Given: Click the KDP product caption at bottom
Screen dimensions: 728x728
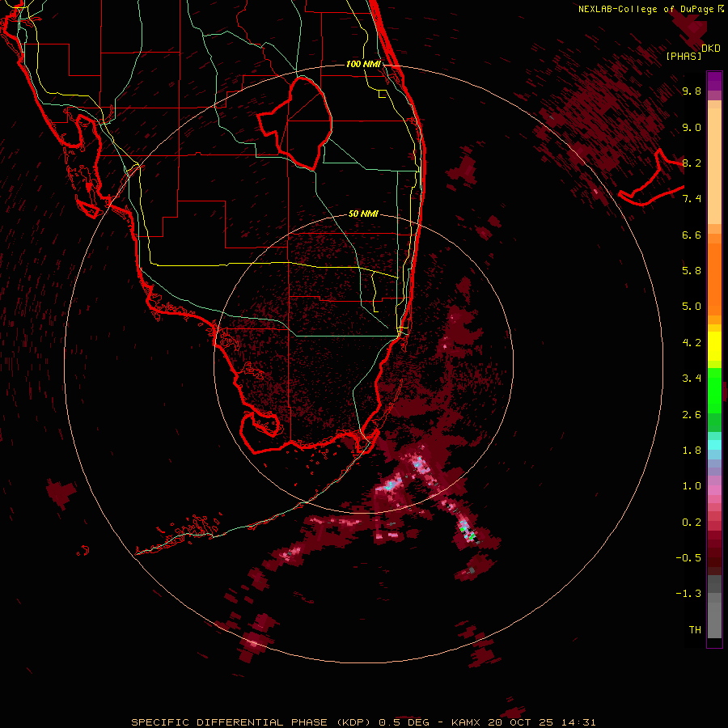Looking at the screenshot, I should pos(363,722).
